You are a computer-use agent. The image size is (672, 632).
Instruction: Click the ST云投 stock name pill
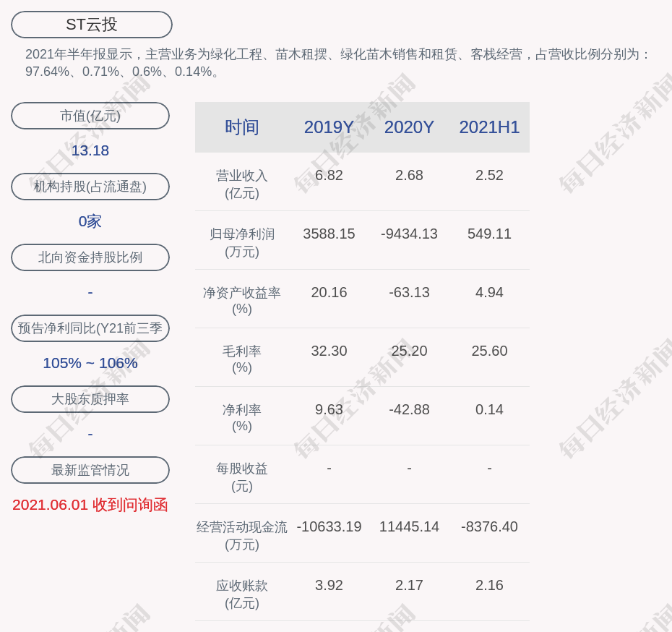(91, 25)
